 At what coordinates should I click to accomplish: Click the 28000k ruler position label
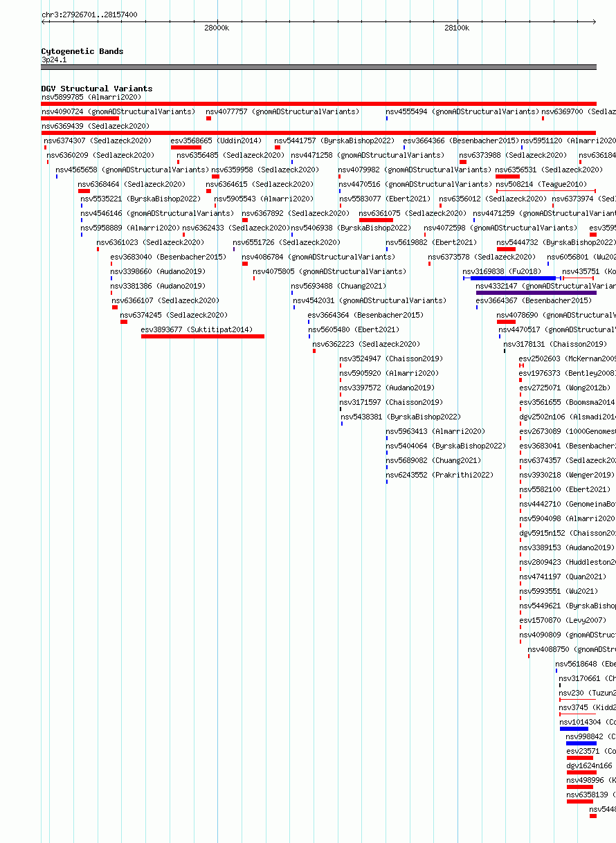pyautogui.click(x=217, y=28)
